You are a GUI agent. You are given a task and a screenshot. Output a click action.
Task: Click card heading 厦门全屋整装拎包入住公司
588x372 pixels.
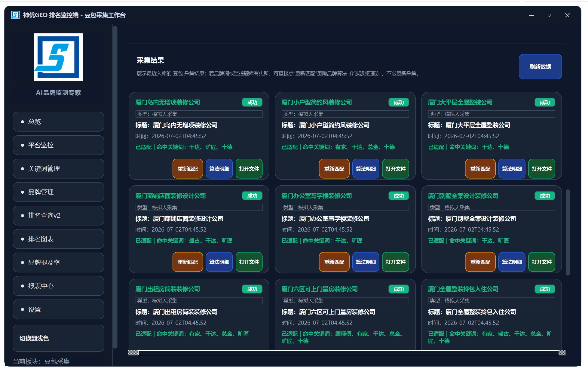tap(463, 289)
